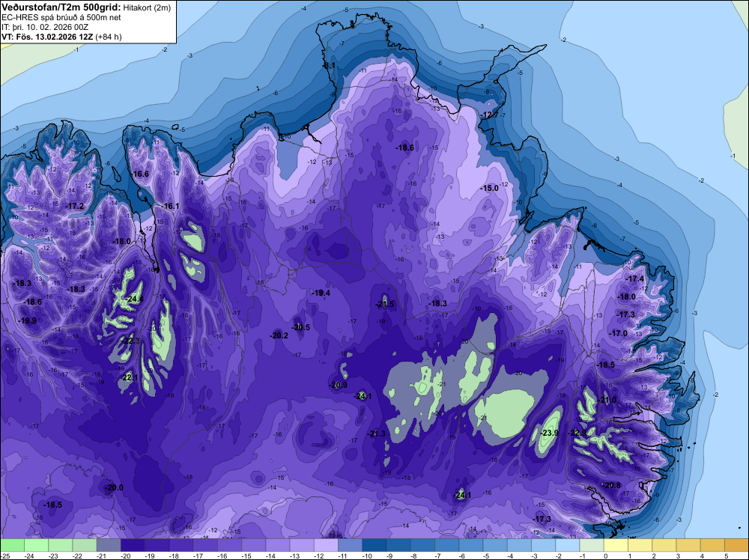Click the -12.7 temperature value
Viewport: 749px width, 560px height.
point(490,115)
